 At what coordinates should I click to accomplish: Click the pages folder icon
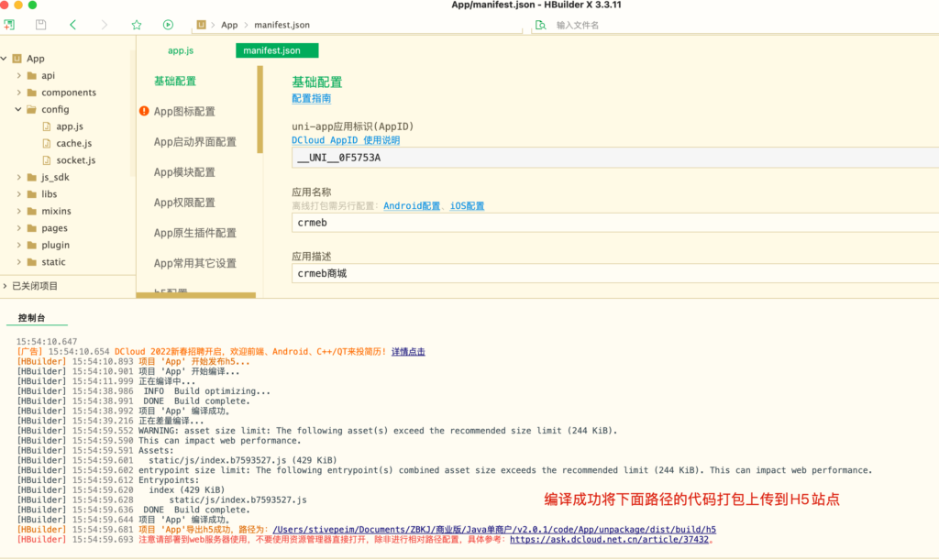(32, 228)
